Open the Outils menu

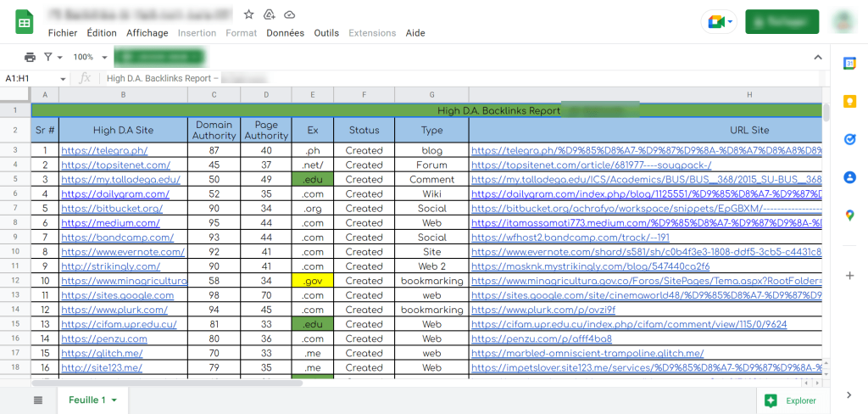326,33
